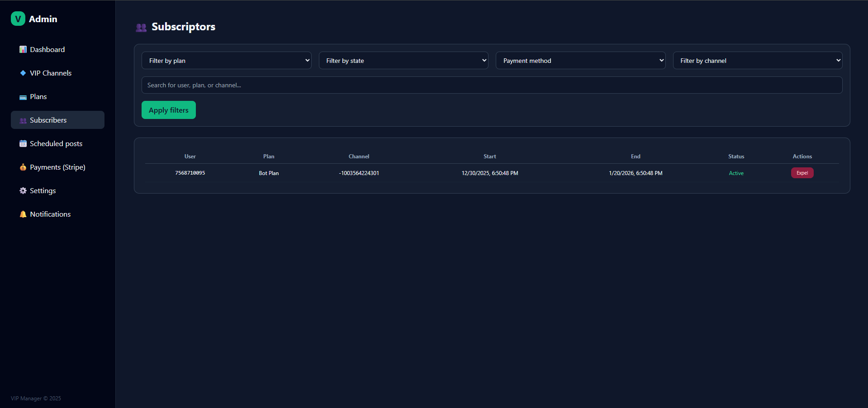
Task: Click the Apply filters button
Action: click(x=168, y=110)
